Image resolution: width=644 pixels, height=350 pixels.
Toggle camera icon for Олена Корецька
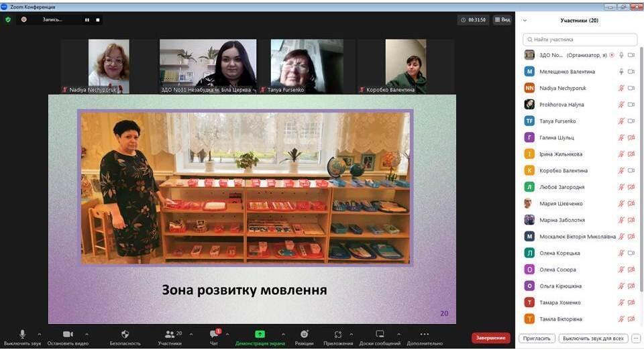(x=631, y=253)
